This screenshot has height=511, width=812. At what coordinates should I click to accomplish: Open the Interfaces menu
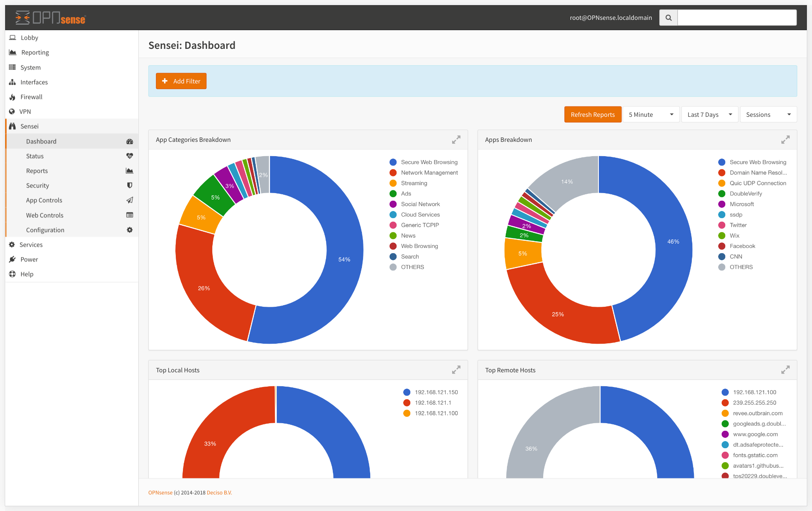[x=72, y=82]
